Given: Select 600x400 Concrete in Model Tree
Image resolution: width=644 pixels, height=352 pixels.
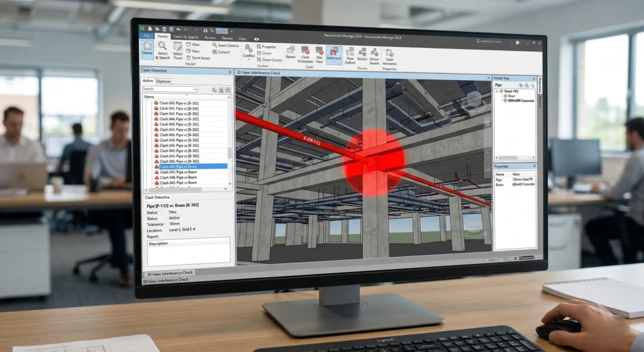Looking at the screenshot, I should click(519, 101).
